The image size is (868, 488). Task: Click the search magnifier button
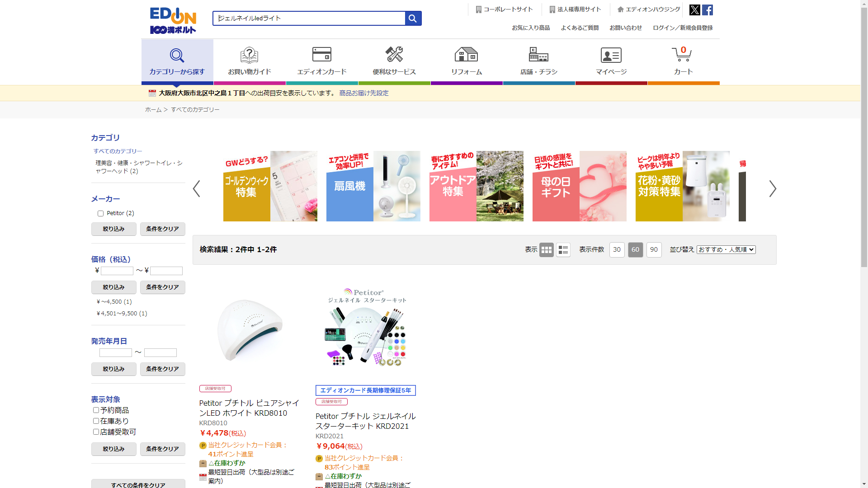click(413, 19)
